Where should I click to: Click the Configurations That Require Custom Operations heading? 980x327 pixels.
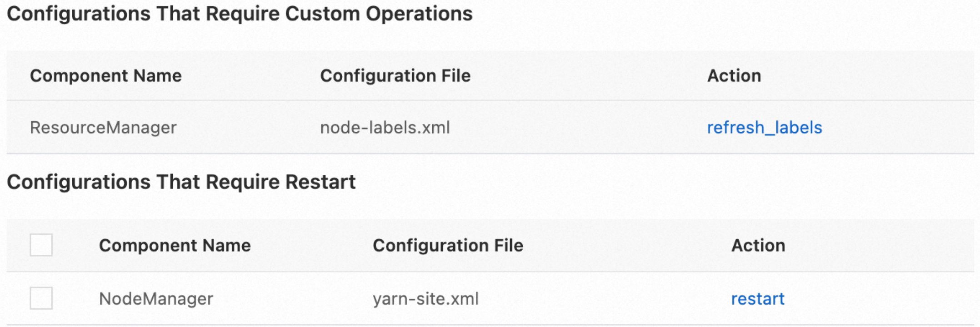[240, 14]
